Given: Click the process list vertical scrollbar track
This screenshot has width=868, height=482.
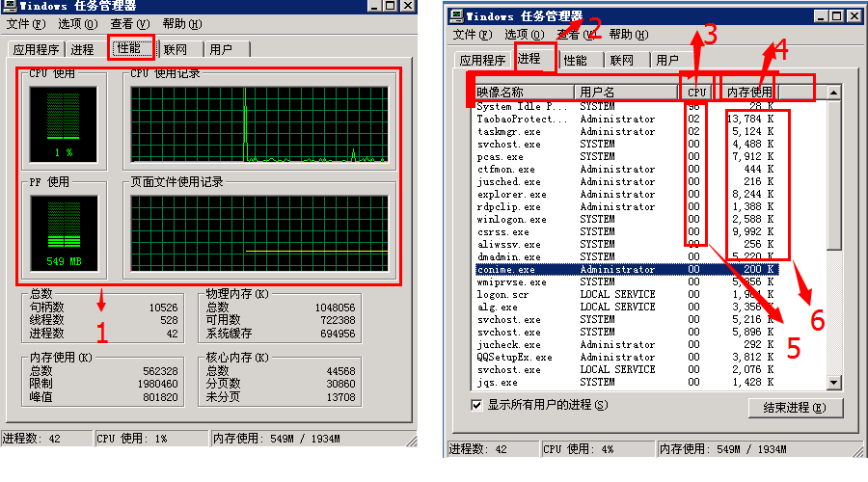Looking at the screenshot, I should [833, 318].
